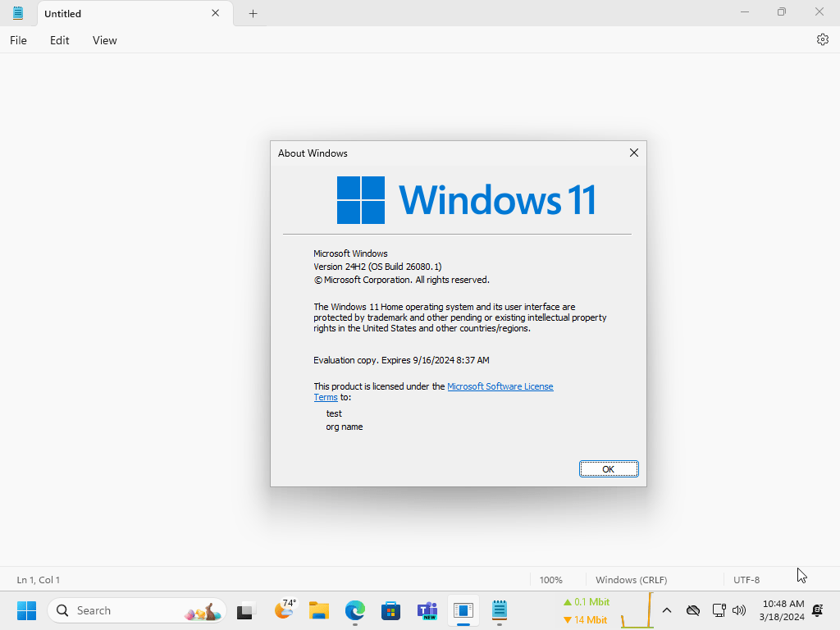Open network settings tray icon

coord(719,610)
